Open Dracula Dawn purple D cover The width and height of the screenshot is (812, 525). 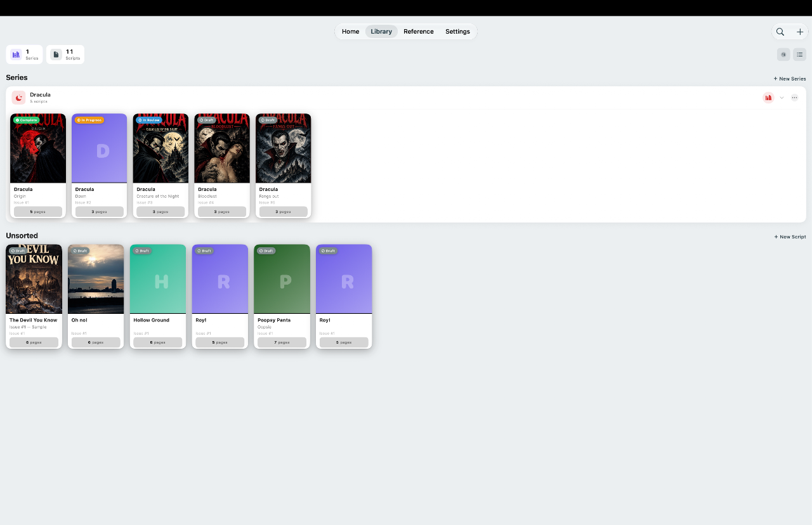tap(99, 148)
